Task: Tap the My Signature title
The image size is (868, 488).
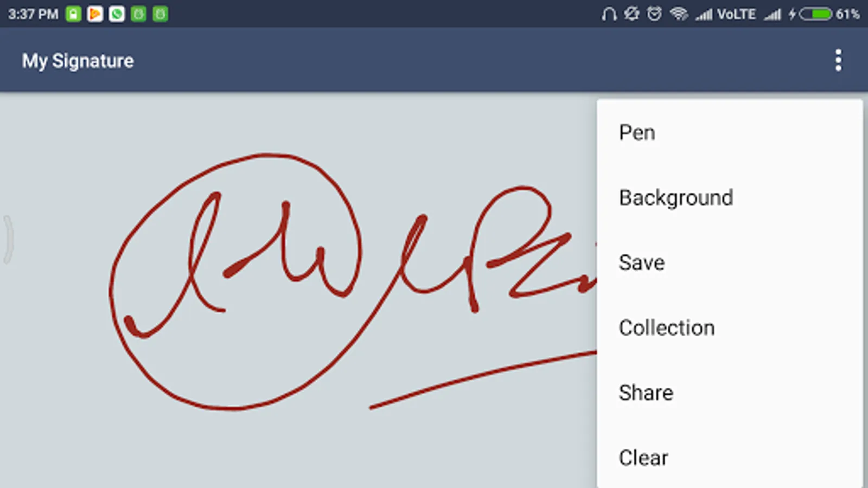Action: [x=78, y=61]
